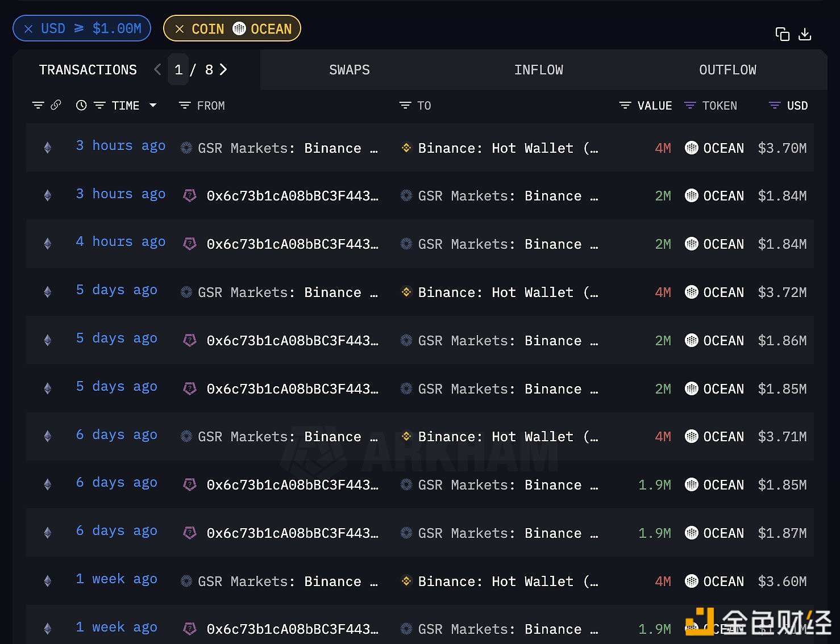840x644 pixels.
Task: Click the 2M value in the $1.86M row
Action: coord(663,341)
